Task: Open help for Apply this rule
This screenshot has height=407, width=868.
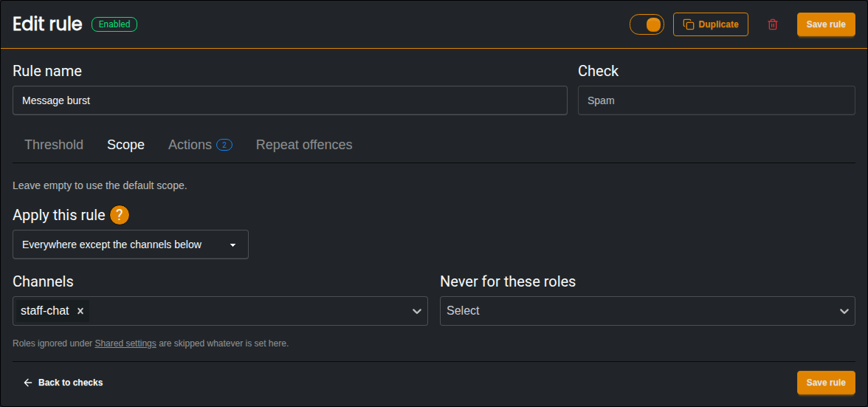Action: 120,215
